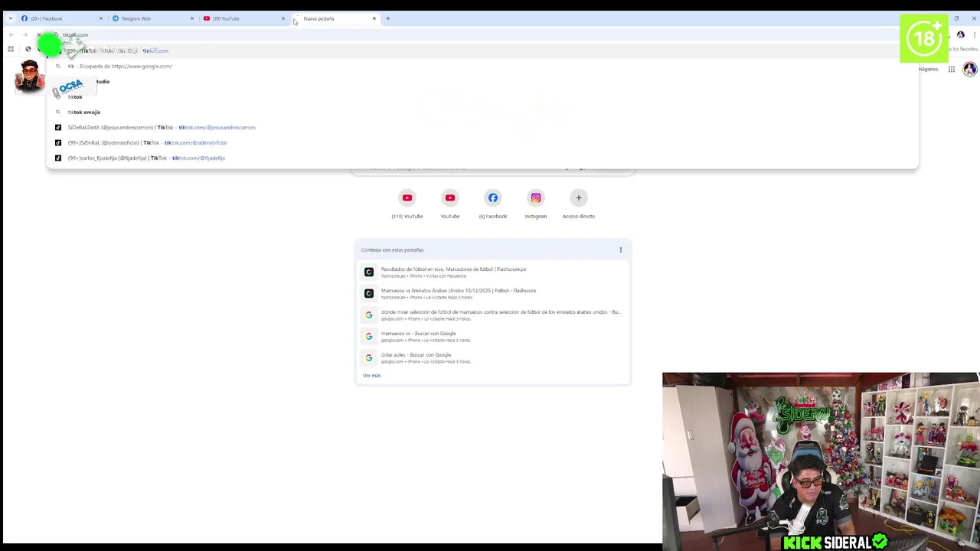
Task: Add a shortcut with Acceso directo
Action: (579, 204)
